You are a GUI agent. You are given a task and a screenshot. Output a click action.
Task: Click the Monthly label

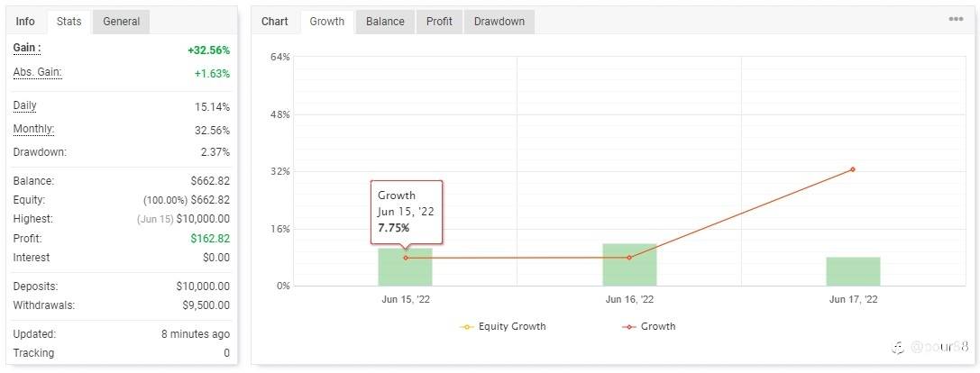pos(33,130)
